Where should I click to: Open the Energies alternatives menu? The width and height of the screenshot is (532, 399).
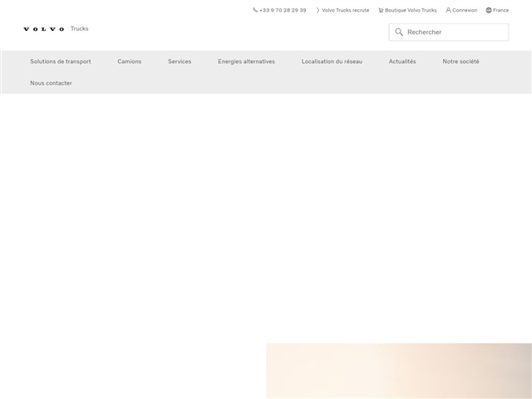246,62
